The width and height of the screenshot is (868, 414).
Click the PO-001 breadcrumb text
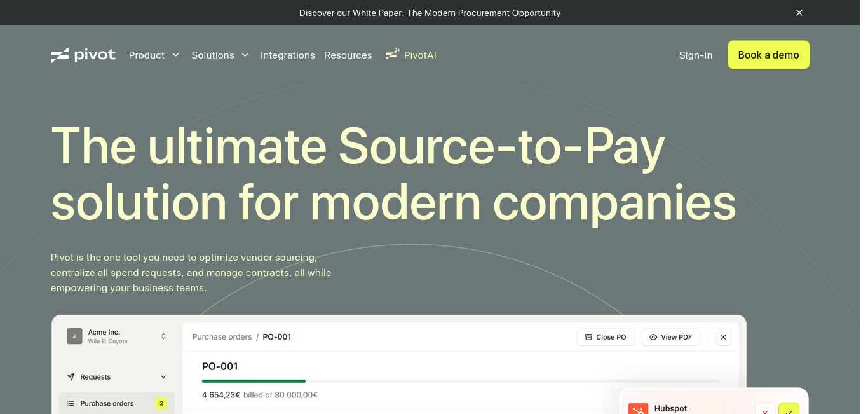[277, 337]
